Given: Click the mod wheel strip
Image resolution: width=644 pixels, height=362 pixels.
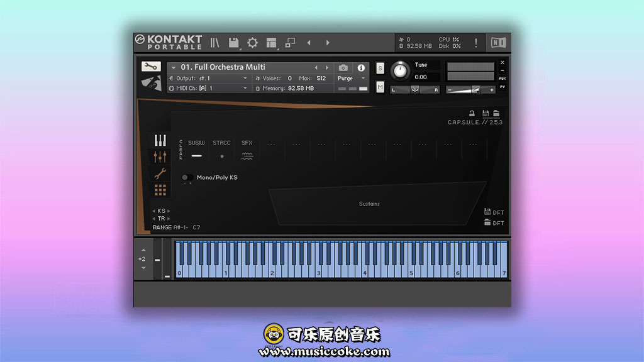Looking at the screenshot, I should [167, 260].
